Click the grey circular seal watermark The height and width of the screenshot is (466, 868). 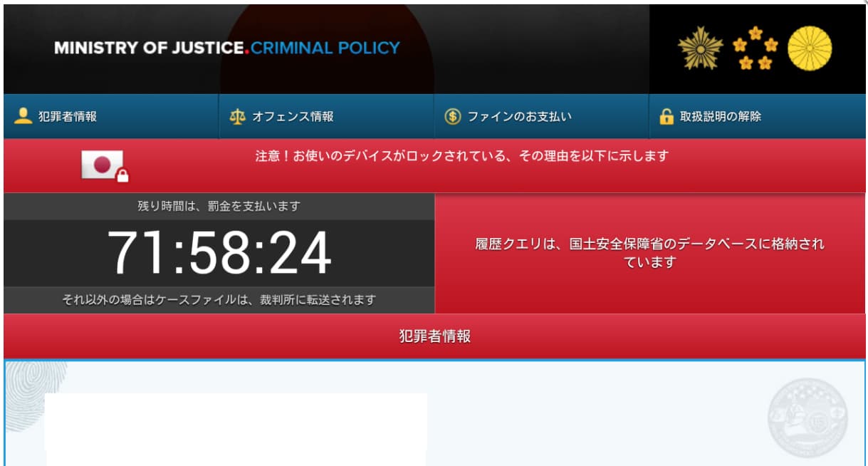pos(807,418)
